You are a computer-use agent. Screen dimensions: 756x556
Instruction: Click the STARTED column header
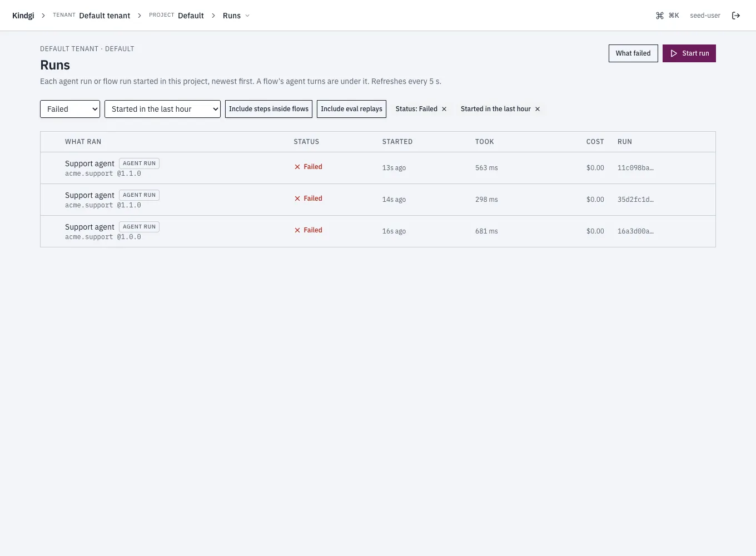coord(397,142)
